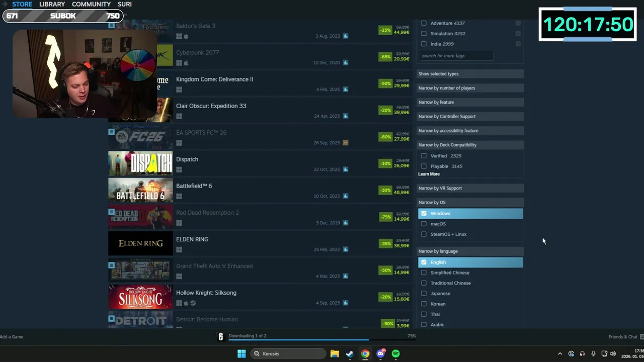Open the ELDEN RING listing
Viewport: 644px width, 362px height.
(x=192, y=239)
